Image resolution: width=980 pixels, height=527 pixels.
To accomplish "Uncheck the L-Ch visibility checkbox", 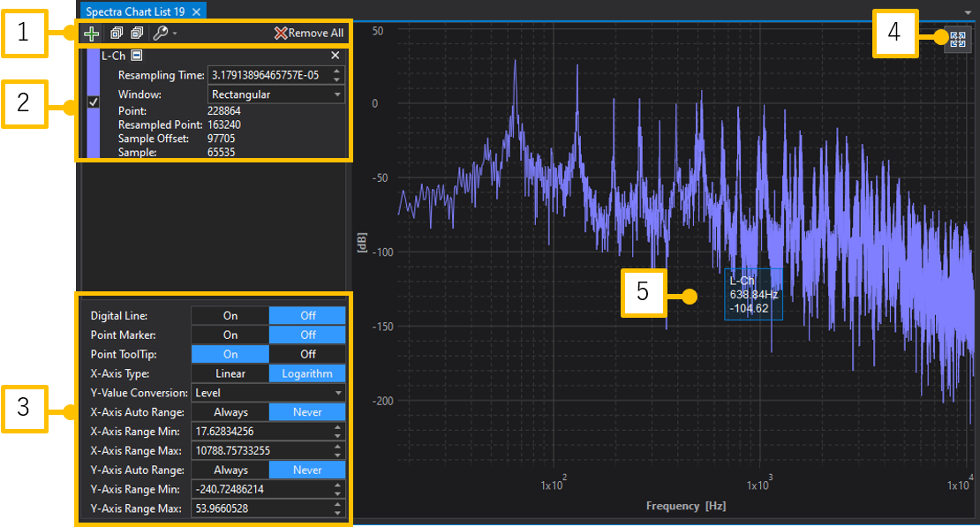I will [93, 103].
